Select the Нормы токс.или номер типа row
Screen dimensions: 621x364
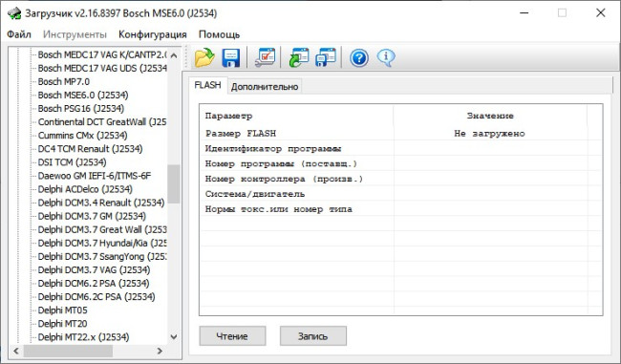pos(401,208)
